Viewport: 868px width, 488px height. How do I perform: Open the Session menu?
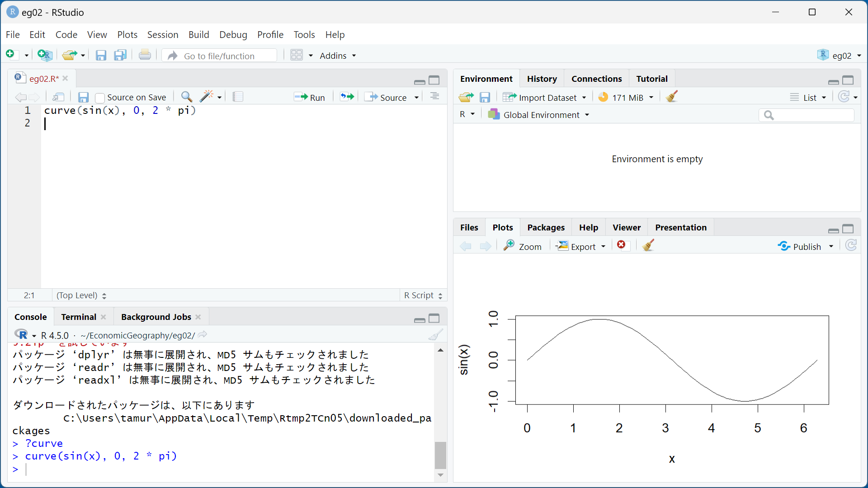(162, 35)
